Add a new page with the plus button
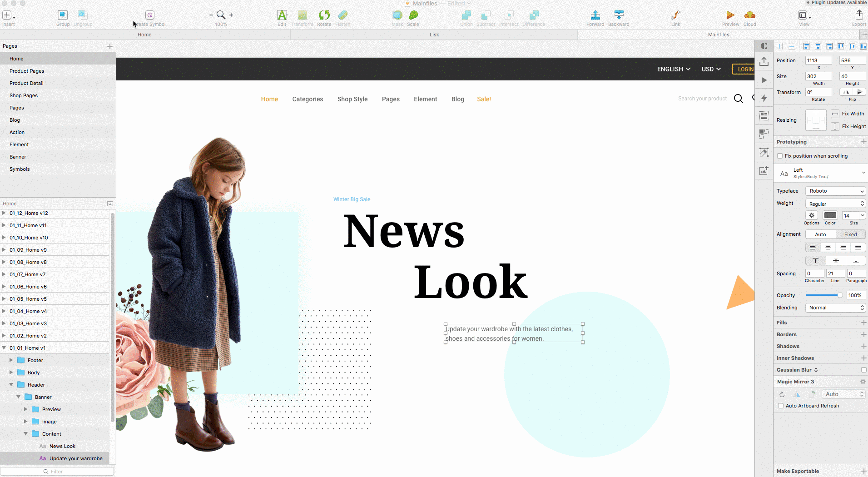Screen dimensions: 868x477 109,46
